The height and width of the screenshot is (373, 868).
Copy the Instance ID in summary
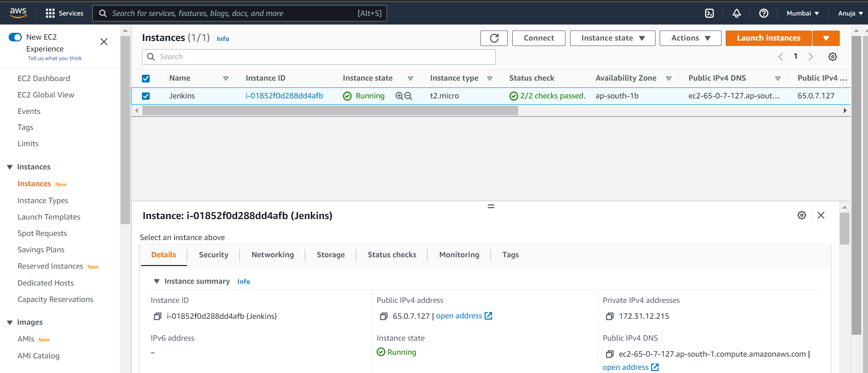pyautogui.click(x=157, y=316)
